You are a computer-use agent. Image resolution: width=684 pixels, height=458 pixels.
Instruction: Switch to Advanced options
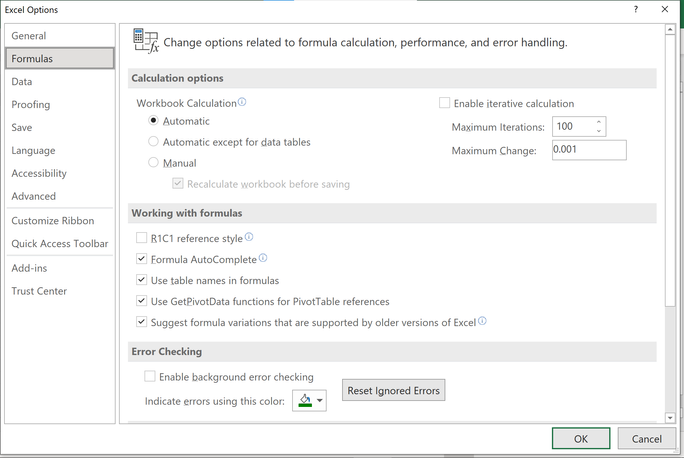click(60, 196)
